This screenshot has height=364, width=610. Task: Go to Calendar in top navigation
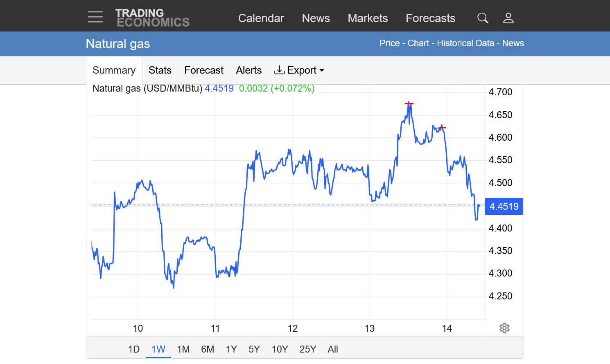coord(261,18)
